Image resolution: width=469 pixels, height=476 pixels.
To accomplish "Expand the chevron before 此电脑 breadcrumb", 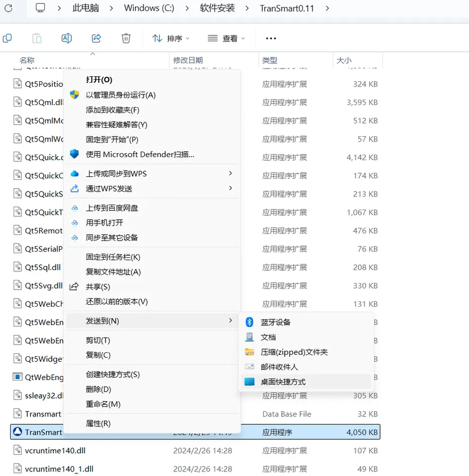I will tap(59, 8).
